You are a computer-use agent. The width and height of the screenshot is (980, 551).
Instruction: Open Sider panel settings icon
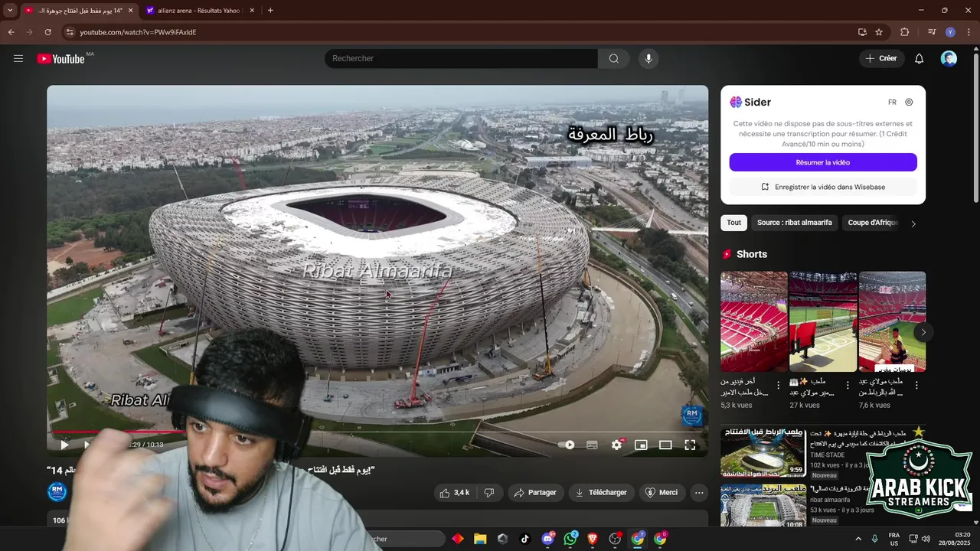tap(909, 103)
